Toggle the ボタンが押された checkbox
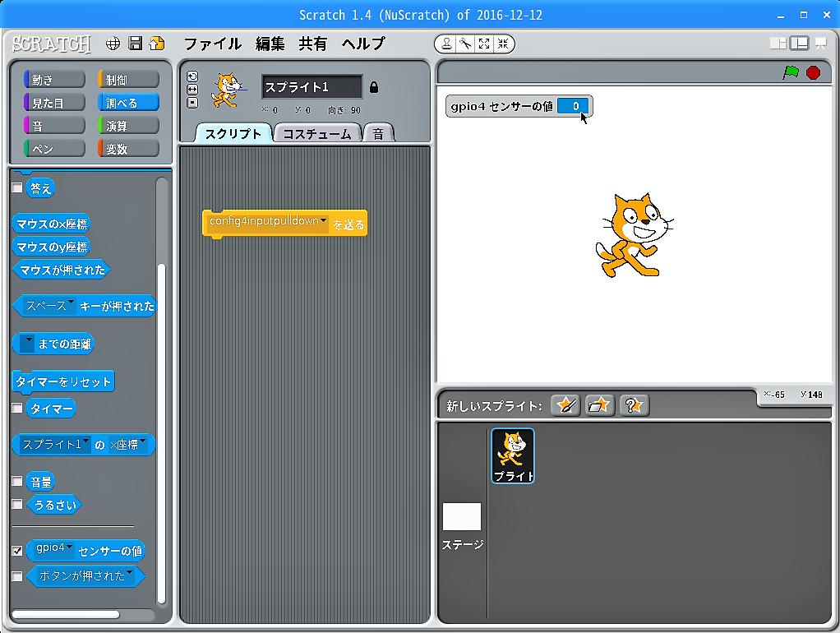 click(17, 575)
